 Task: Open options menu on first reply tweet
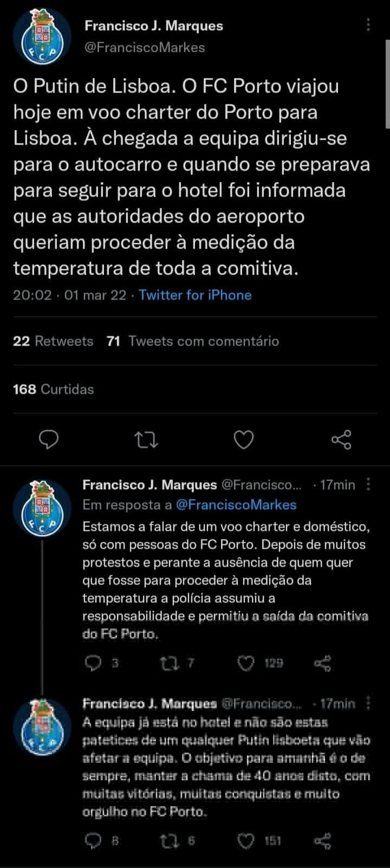click(x=368, y=484)
